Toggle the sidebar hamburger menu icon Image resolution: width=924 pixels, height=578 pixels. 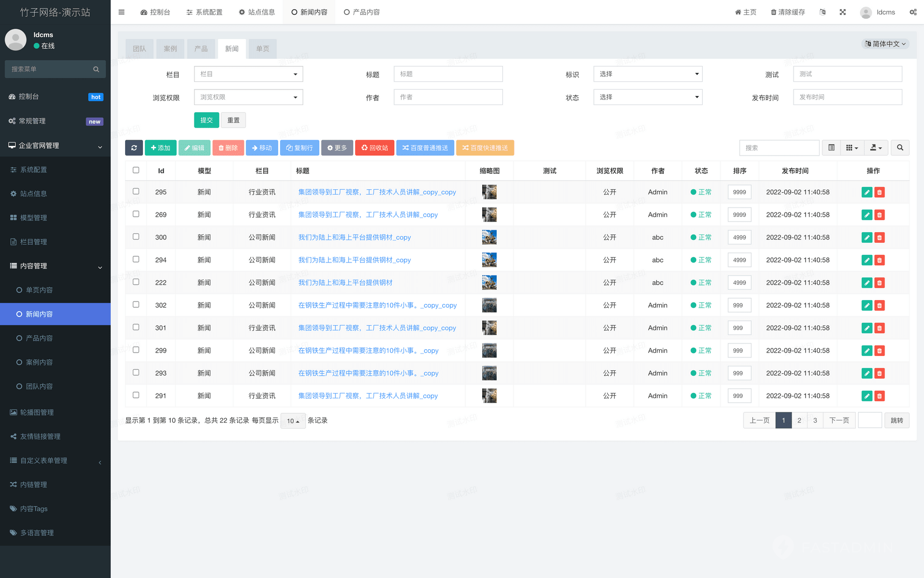pyautogui.click(x=121, y=12)
